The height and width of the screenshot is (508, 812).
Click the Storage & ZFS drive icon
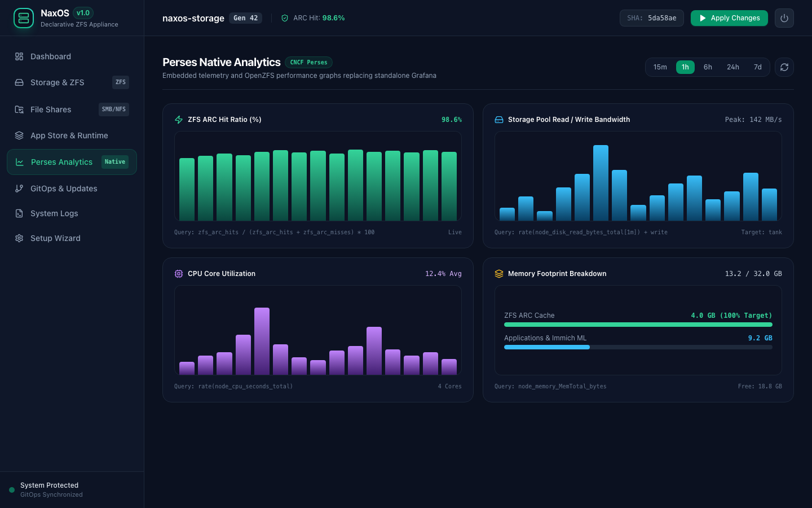pos(19,82)
